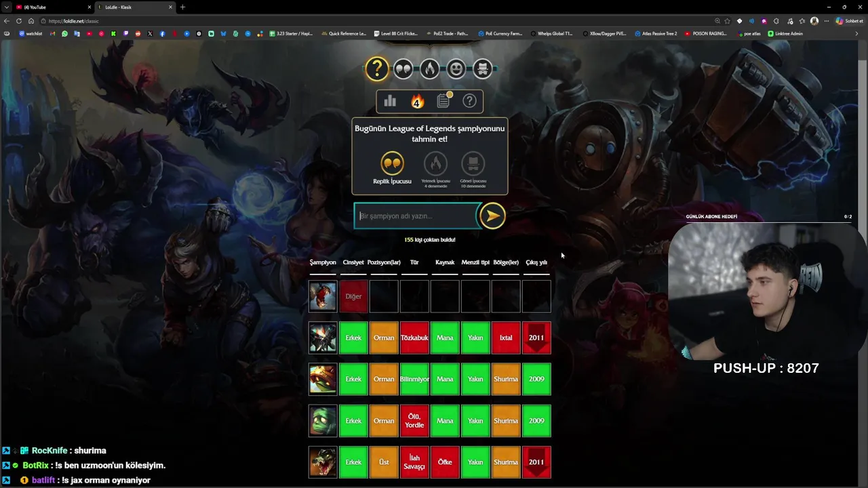This screenshot has height=488, width=868.
Task: Open the Atlas Passive Tree 2 bookmark
Action: coord(656,33)
